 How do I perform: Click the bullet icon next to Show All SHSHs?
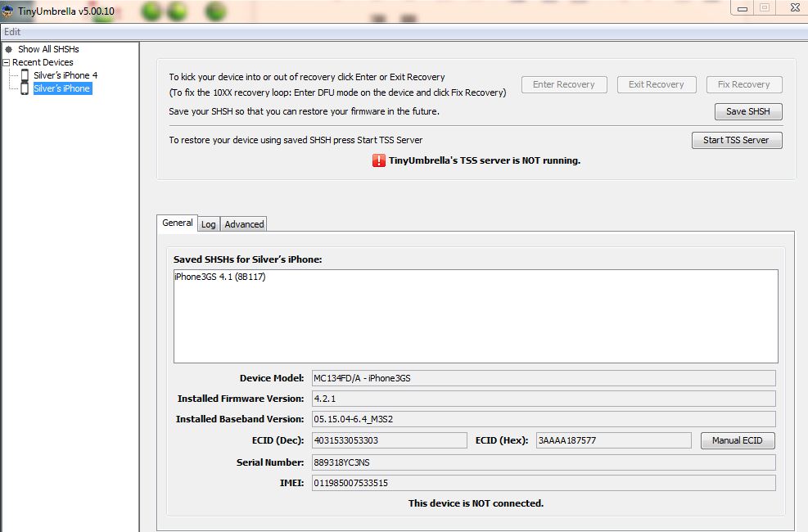9,49
